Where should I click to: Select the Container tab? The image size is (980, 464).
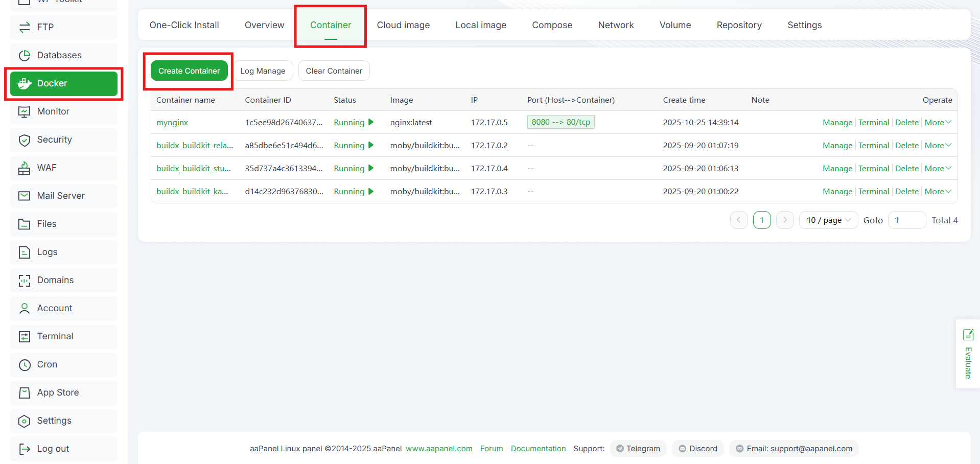(x=331, y=25)
